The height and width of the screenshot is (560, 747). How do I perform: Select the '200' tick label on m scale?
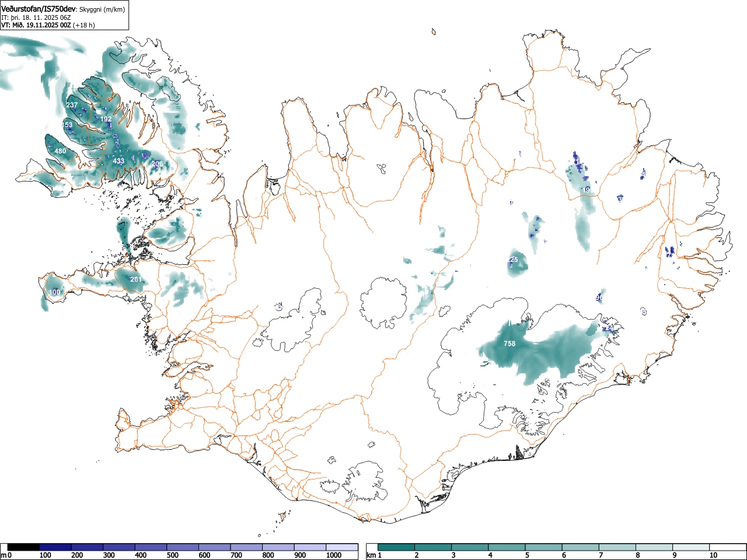coord(77,555)
